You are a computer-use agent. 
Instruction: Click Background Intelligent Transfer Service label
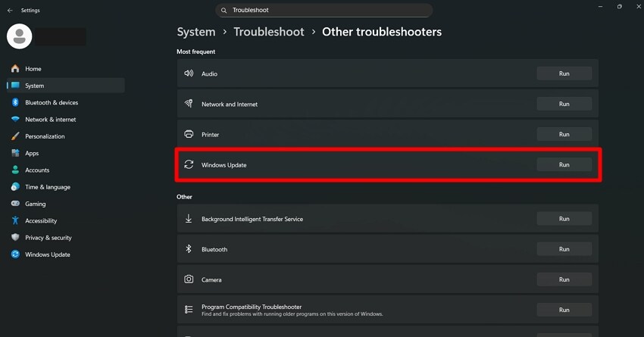(x=252, y=219)
